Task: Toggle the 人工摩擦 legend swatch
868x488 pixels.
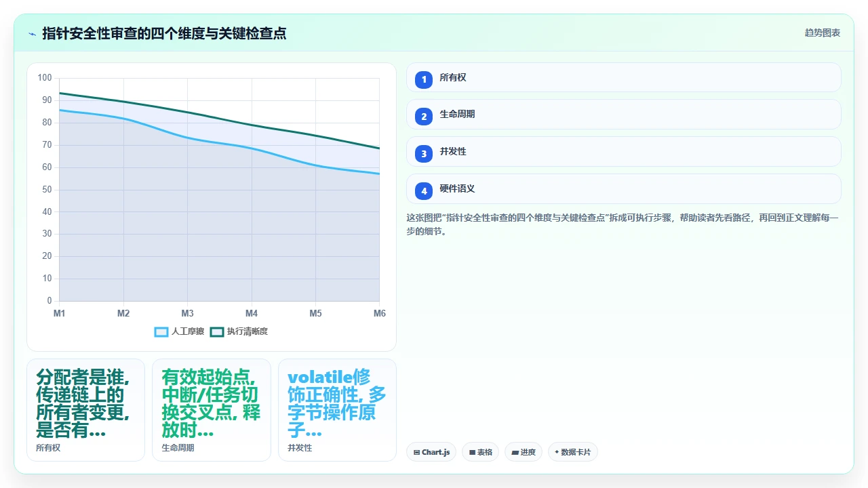Action: (161, 331)
